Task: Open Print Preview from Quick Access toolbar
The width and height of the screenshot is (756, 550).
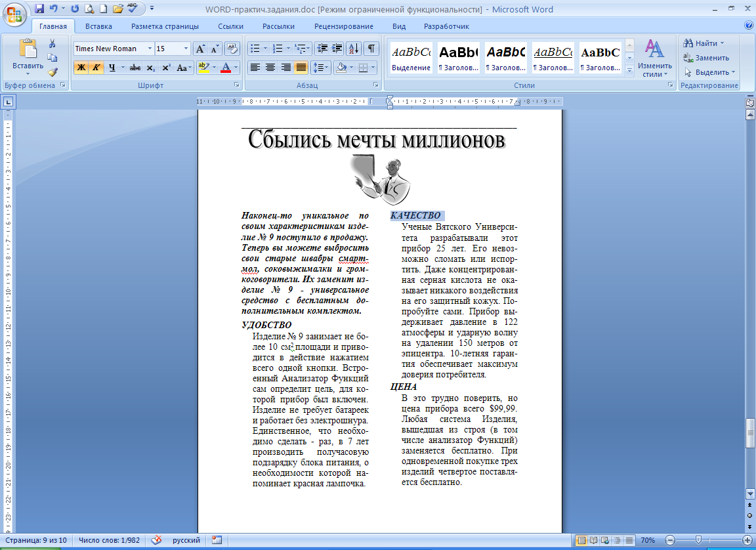Action: (x=89, y=9)
